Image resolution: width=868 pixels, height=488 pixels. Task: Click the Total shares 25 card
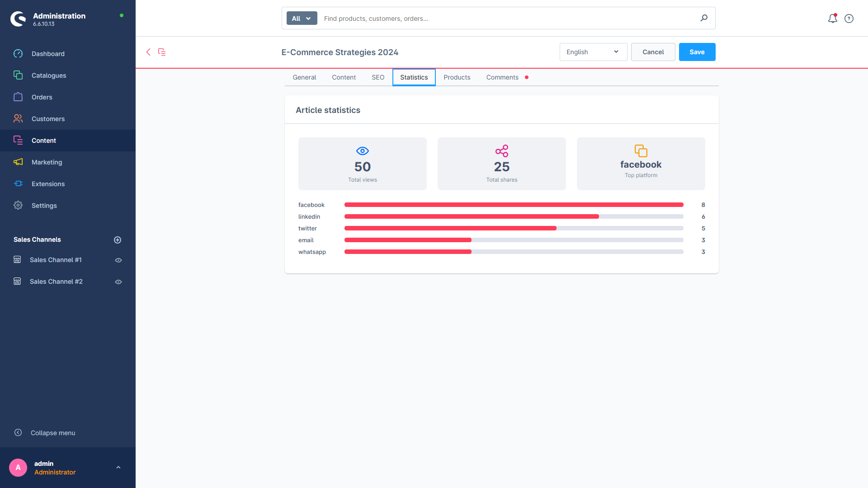[502, 164]
